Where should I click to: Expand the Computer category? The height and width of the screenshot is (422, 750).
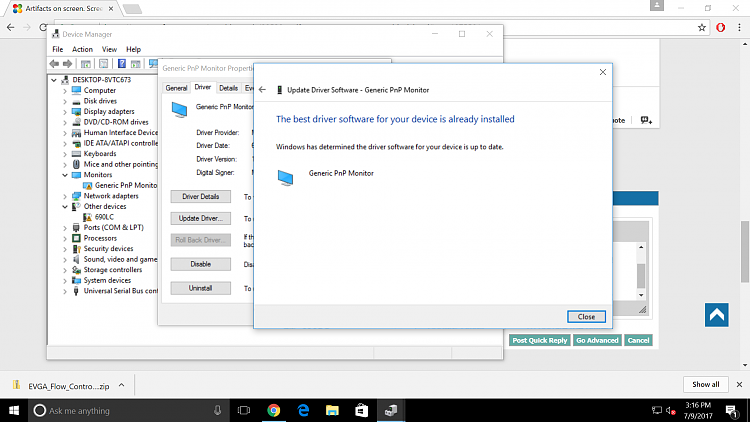coord(65,90)
